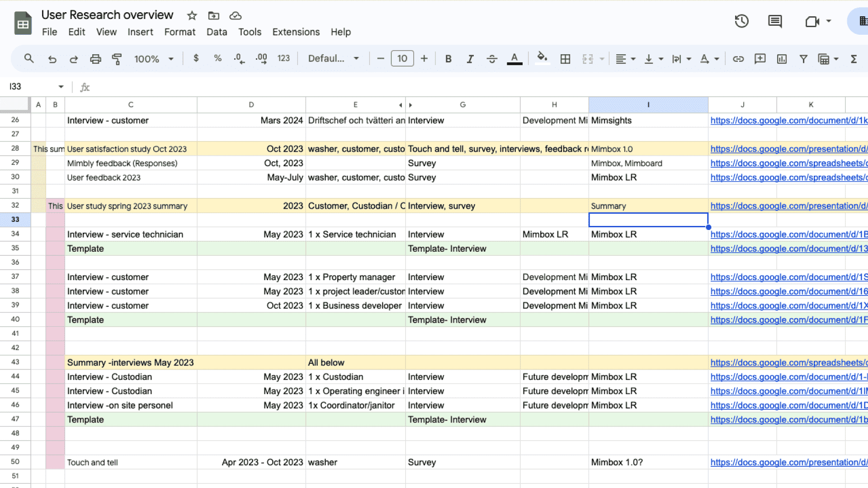Expand meeting options arrow beside camera

click(829, 21)
